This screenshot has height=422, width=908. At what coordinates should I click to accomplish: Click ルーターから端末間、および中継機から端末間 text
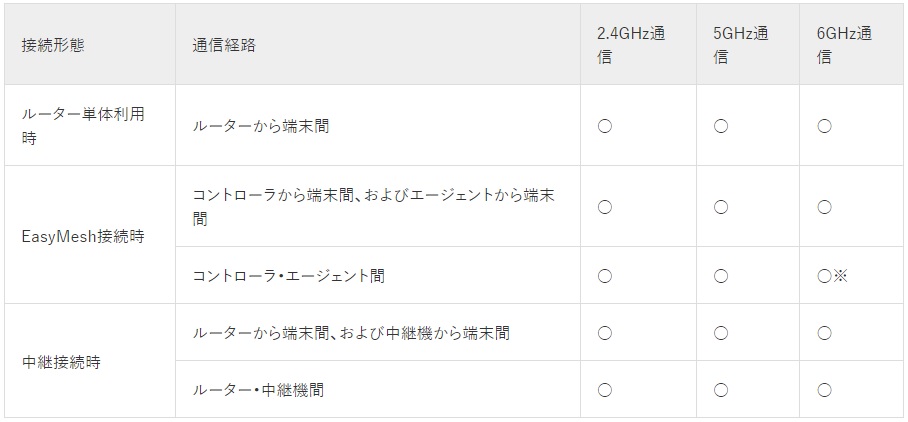(351, 333)
